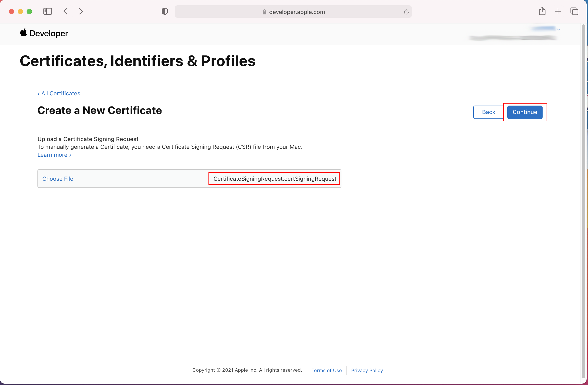Reload the page with refresh icon

pyautogui.click(x=406, y=12)
